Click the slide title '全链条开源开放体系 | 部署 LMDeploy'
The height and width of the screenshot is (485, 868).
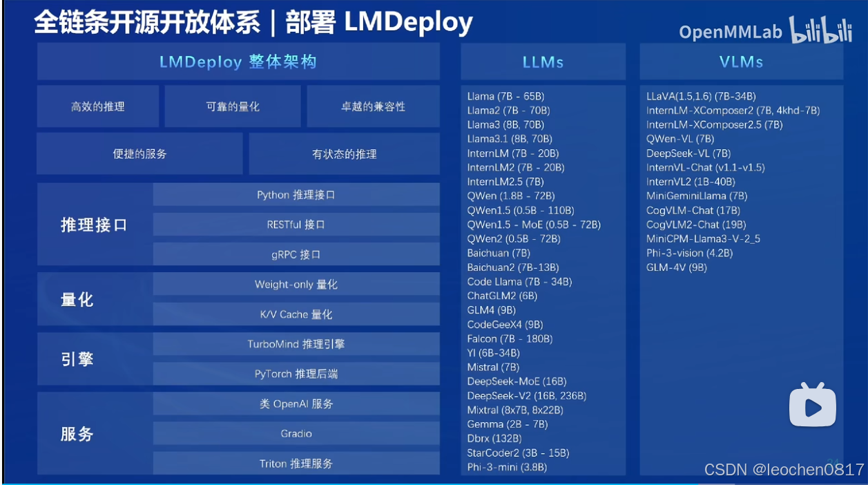(x=253, y=23)
